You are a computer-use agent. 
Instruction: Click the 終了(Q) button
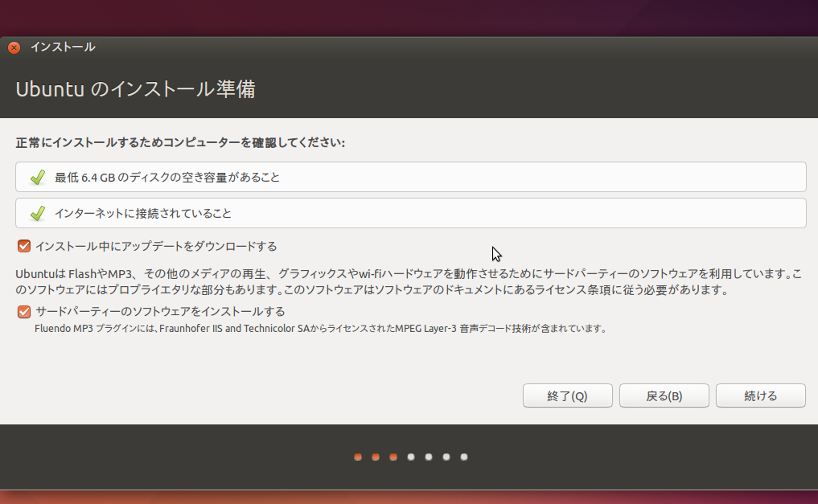coord(568,395)
